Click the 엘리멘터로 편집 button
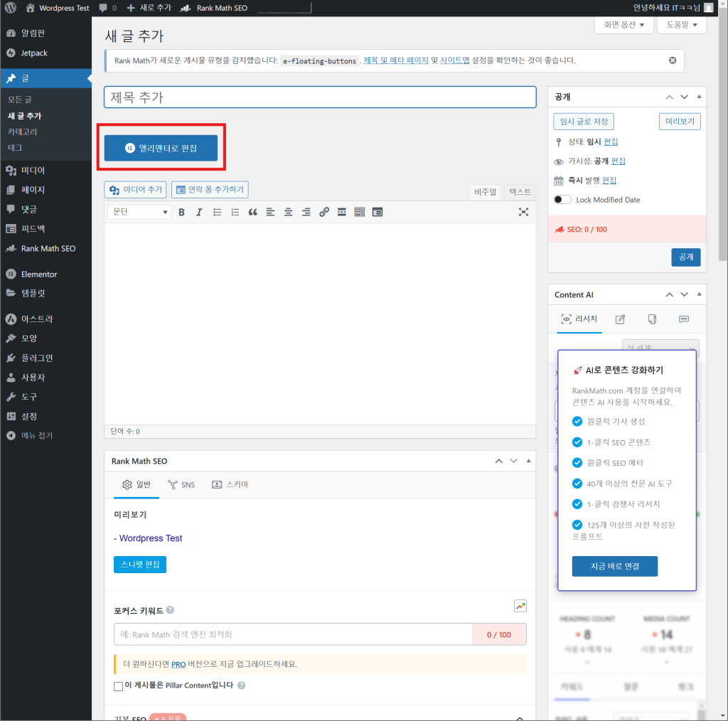The height and width of the screenshot is (721, 728). click(161, 148)
